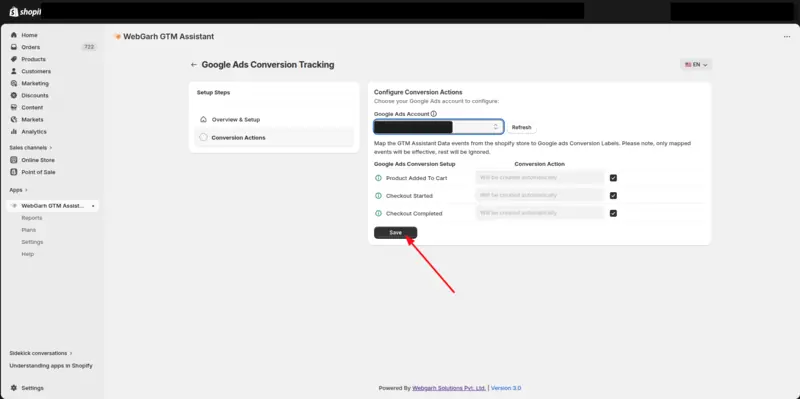
Task: Click the Discounts percent icon
Action: pyautogui.click(x=14, y=95)
